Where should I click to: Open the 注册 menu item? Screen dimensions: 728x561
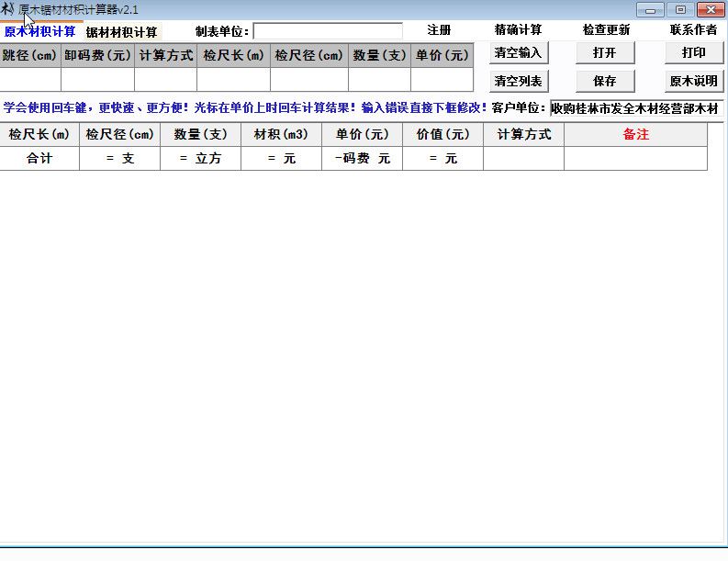[439, 30]
